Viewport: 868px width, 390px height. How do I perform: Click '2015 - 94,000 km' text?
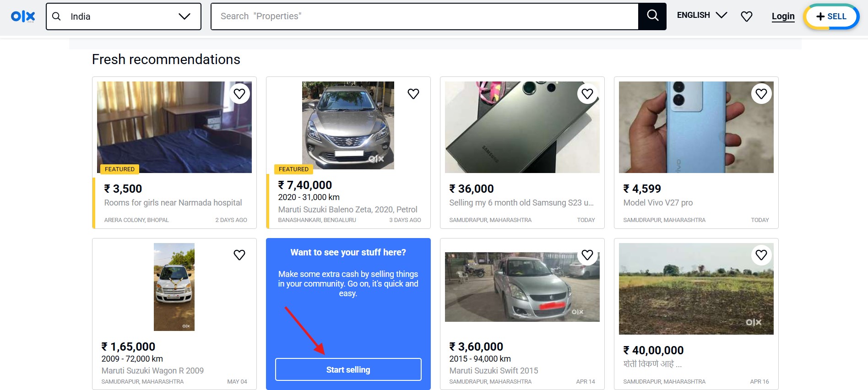(480, 359)
